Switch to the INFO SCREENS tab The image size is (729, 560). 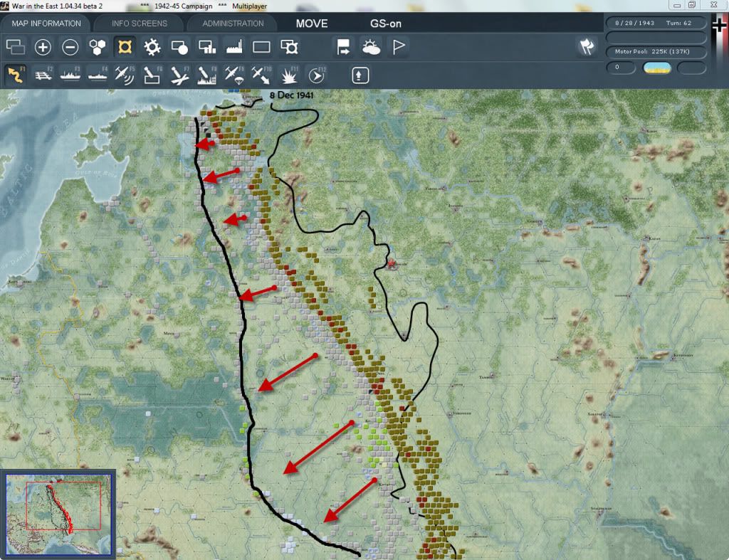coord(139,23)
